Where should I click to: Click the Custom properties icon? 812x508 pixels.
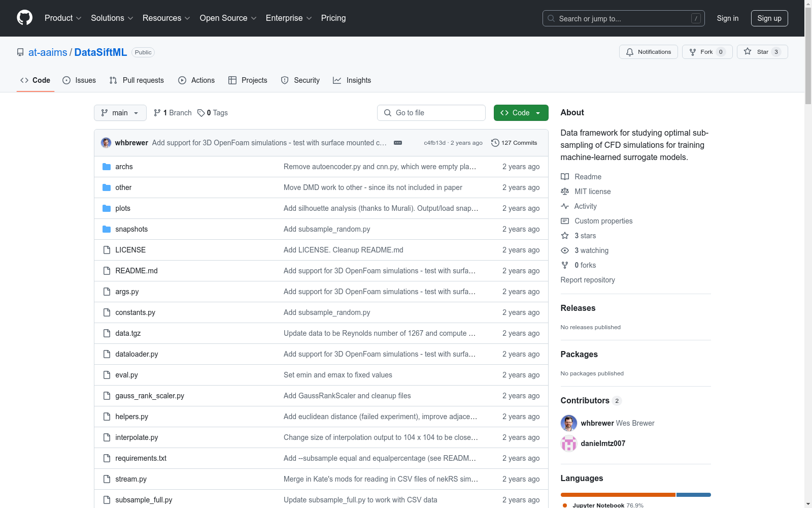565,221
